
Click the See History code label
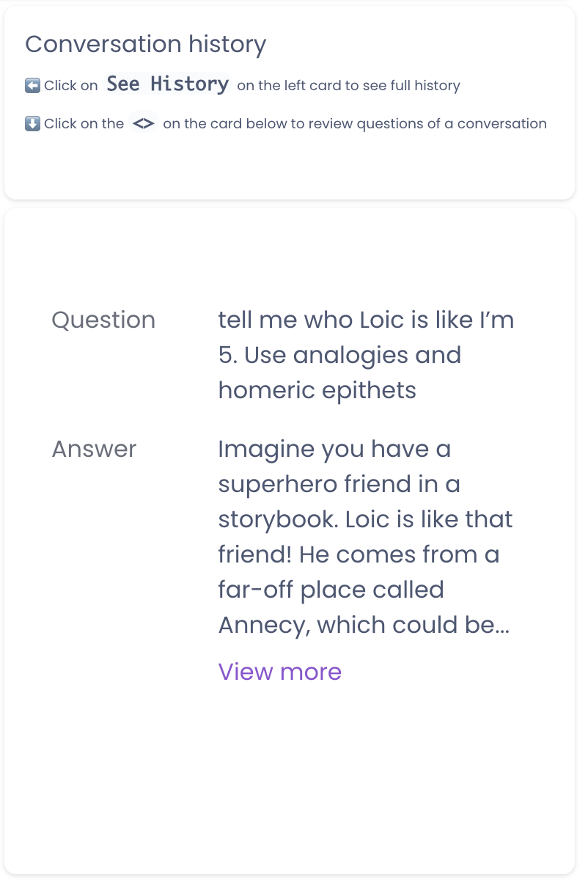[167, 84]
